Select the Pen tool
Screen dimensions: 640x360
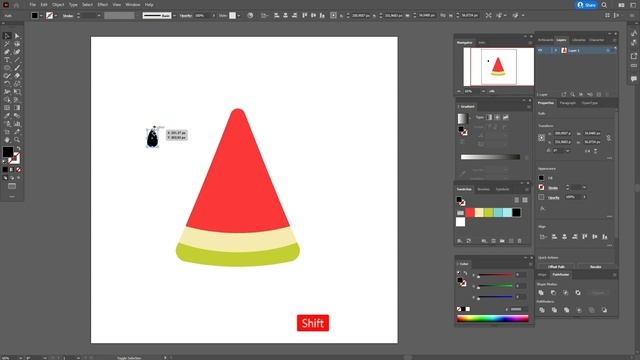coord(7,52)
